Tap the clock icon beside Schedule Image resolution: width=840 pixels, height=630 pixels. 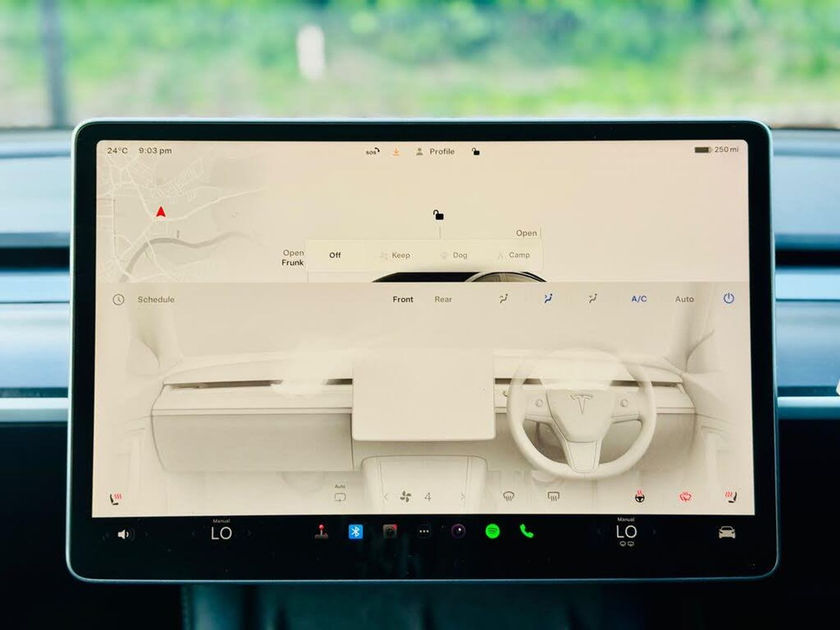click(x=118, y=300)
